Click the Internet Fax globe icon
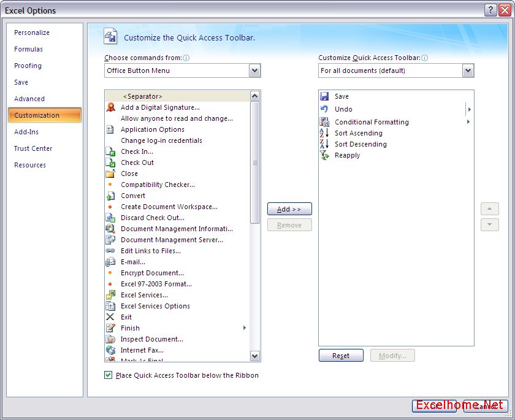The image size is (515, 420). 110,350
